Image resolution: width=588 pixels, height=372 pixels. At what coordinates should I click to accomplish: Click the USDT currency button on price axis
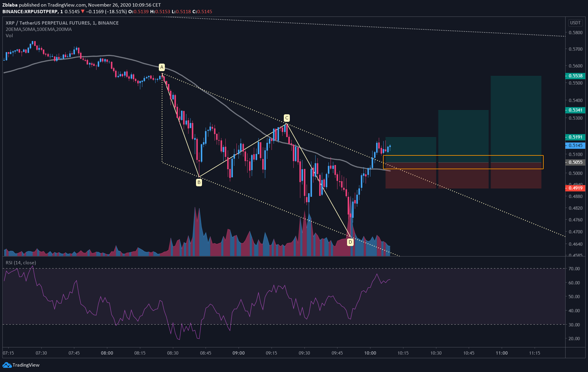pos(575,23)
